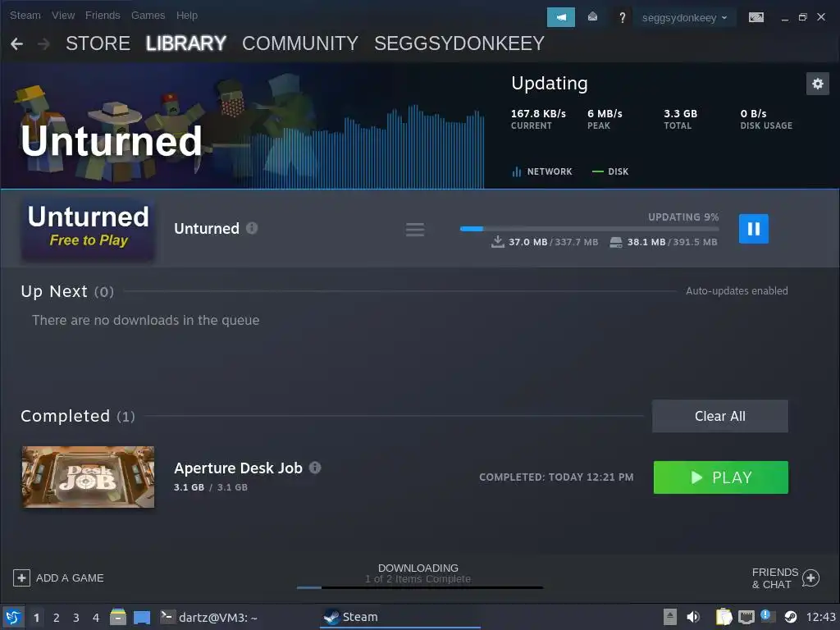
Task: Click Auto-updates enabled link
Action: click(737, 291)
